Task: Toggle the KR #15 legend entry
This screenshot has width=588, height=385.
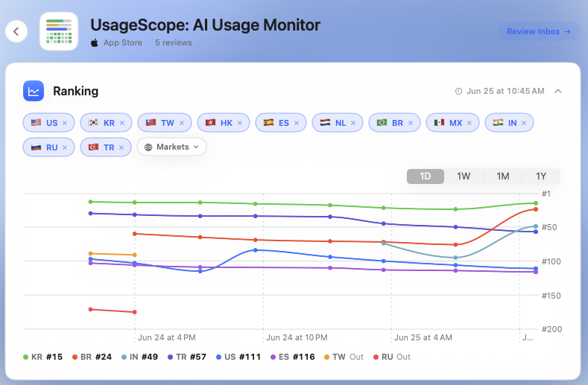Action: (x=42, y=357)
